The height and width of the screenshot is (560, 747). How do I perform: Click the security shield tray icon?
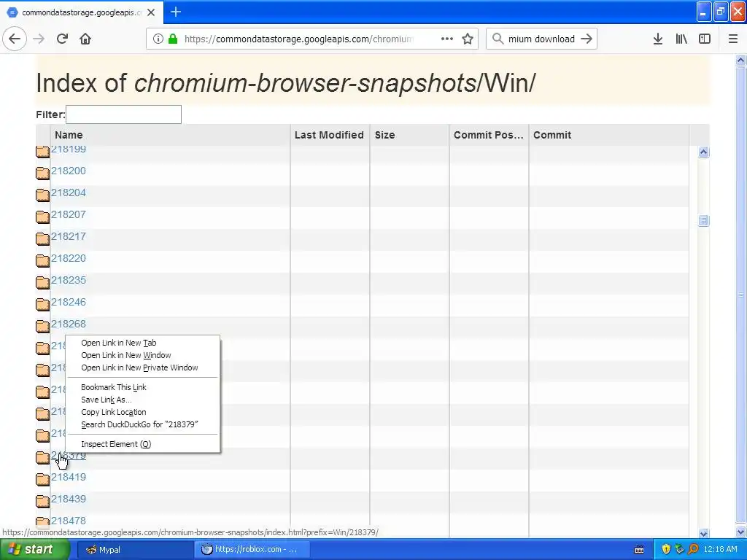click(x=666, y=549)
